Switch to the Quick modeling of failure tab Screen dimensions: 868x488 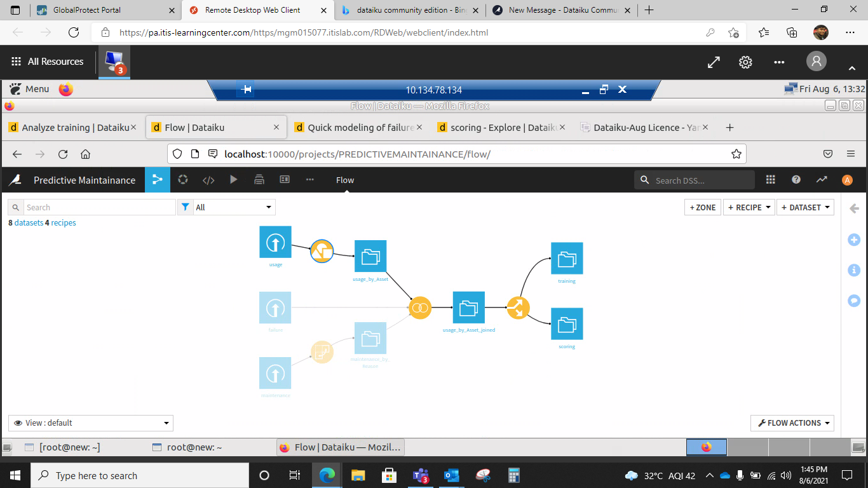(x=358, y=127)
